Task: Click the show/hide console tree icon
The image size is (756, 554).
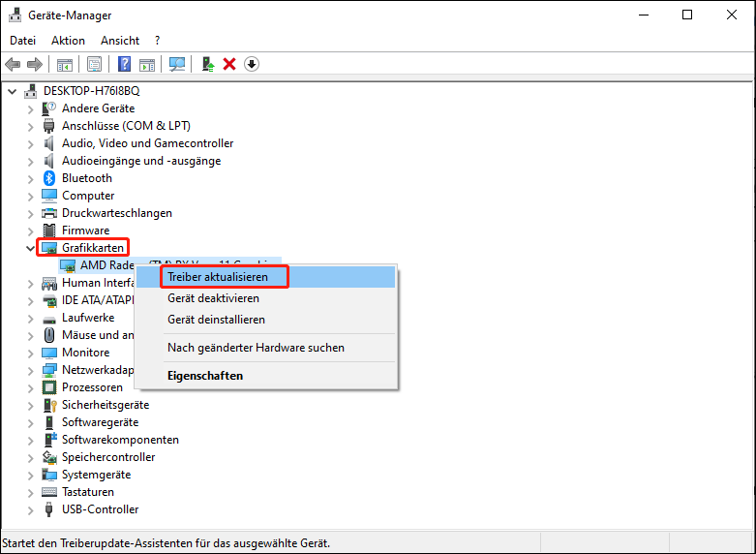Action: tap(65, 64)
